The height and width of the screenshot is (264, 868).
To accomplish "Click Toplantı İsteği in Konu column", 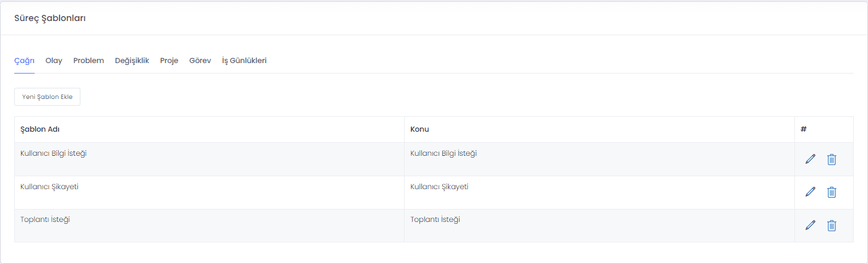I will click(x=435, y=219).
